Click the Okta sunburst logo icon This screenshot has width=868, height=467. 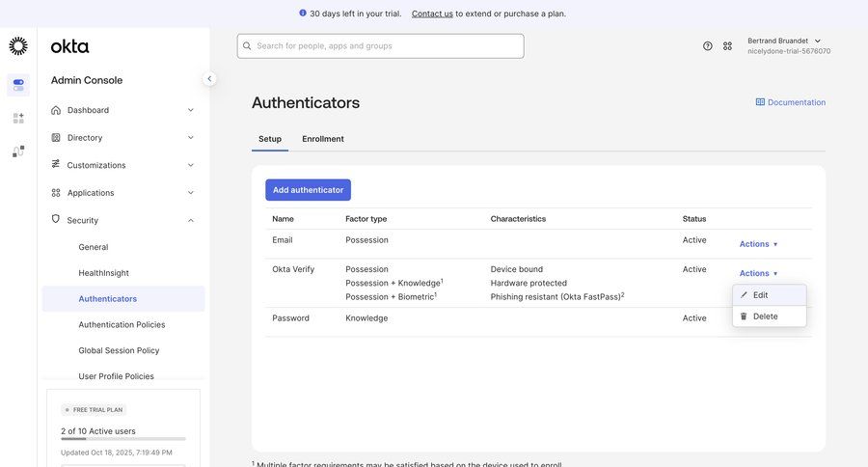[x=18, y=46]
